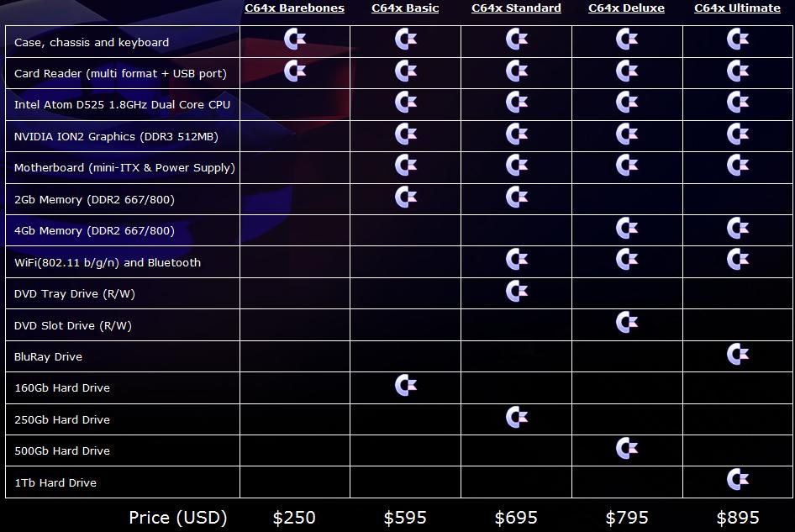Image resolution: width=795 pixels, height=532 pixels.
Task: Click Ultimate's BluRay Drive logo
Action: coord(738,355)
